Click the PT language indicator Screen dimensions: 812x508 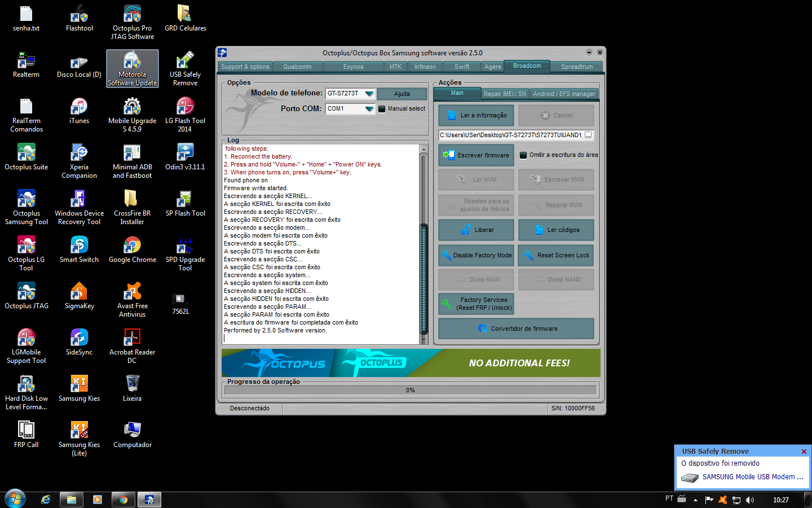click(669, 499)
